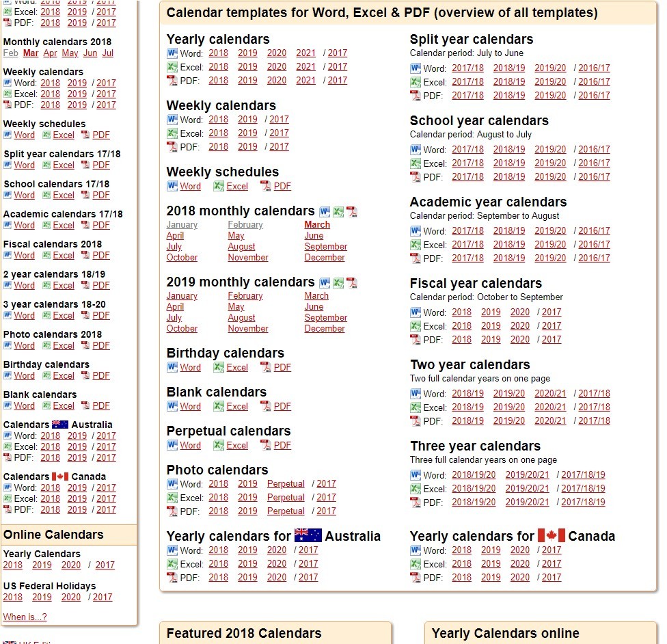This screenshot has width=667, height=644.
Task: Click PDF icon under Weekly schedules main section
Action: click(x=265, y=186)
